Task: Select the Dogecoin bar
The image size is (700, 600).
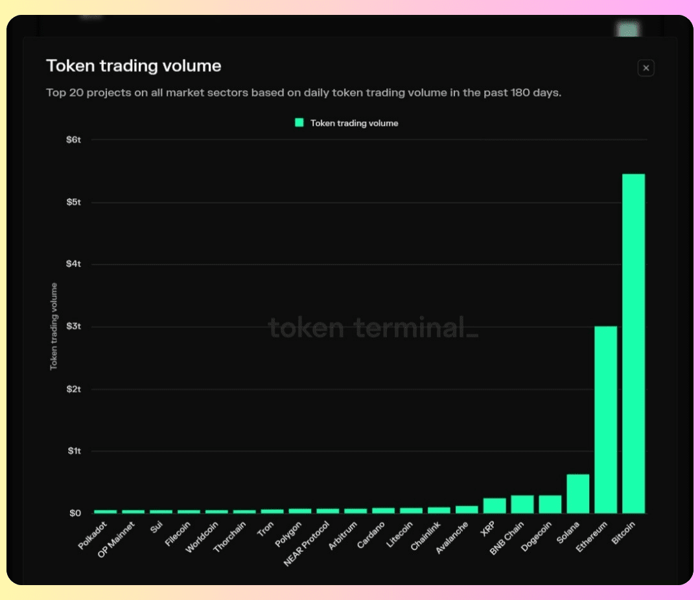Action: (x=550, y=504)
